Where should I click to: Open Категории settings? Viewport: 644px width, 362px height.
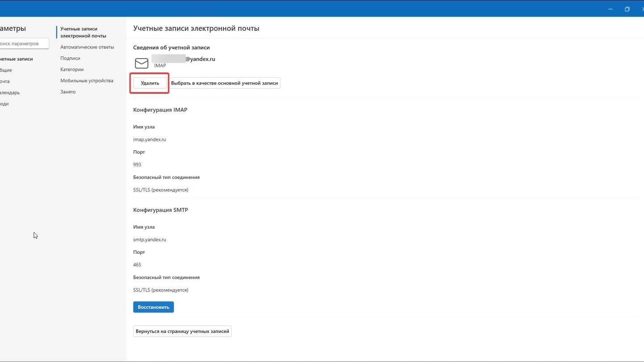pos(72,69)
